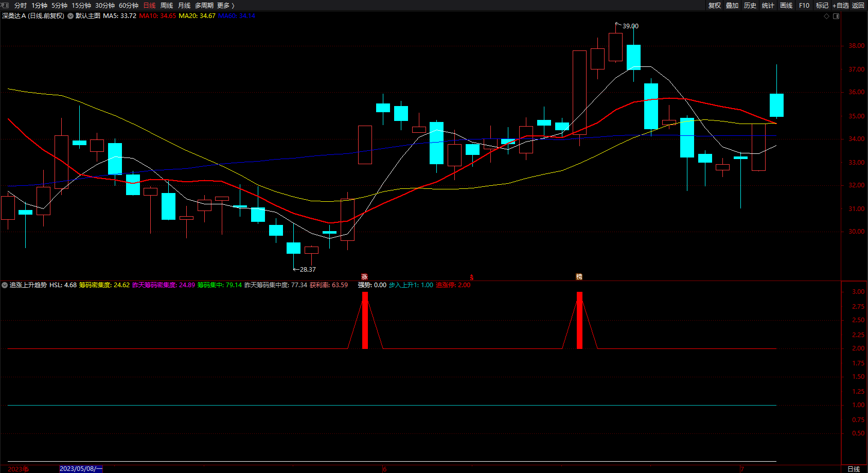
Task: Select the 60分钟 period tab
Action: coord(129,6)
